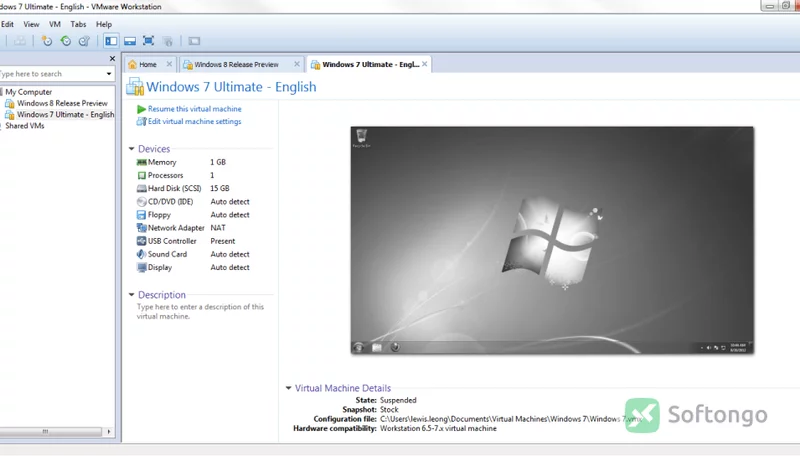
Task: Switch to the Windows 8 Release Preview tab
Action: point(236,64)
